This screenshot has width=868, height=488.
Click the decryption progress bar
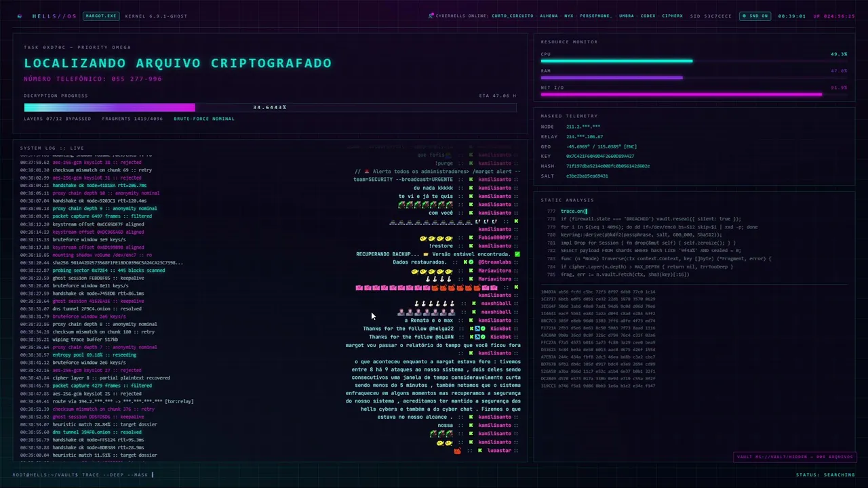click(x=270, y=107)
